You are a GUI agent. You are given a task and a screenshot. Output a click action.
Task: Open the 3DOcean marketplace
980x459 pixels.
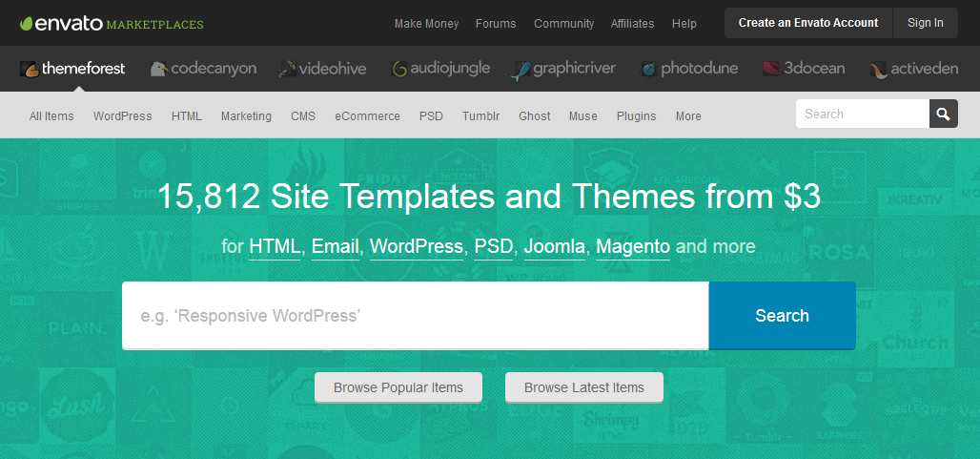(x=804, y=69)
